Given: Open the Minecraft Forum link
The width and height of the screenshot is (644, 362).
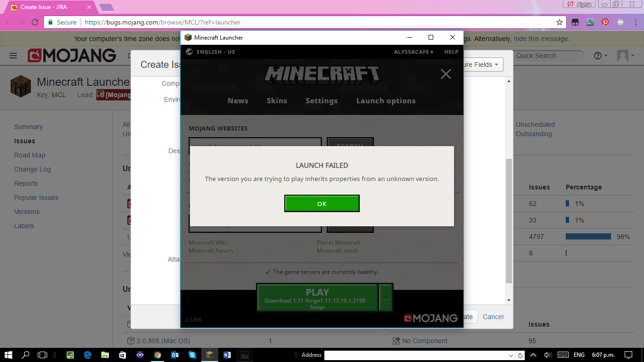Looking at the screenshot, I should click(211, 251).
